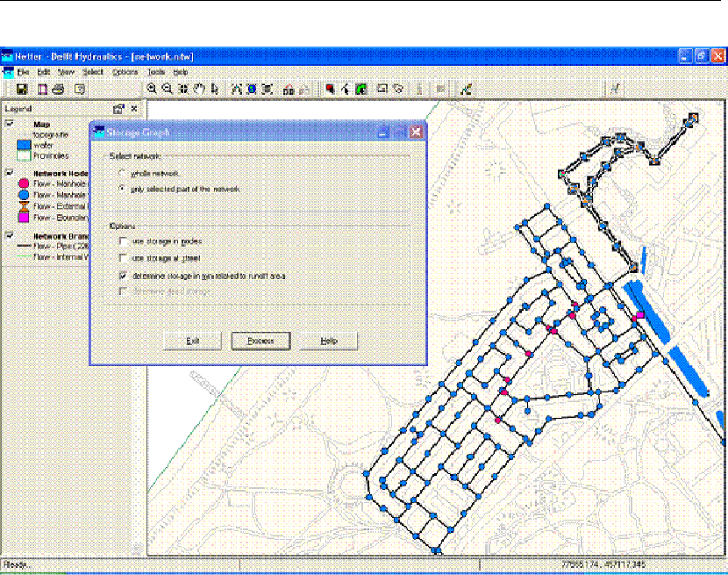The image size is (728, 575).
Task: Select the Zoom In magnifier tool
Action: (152, 89)
